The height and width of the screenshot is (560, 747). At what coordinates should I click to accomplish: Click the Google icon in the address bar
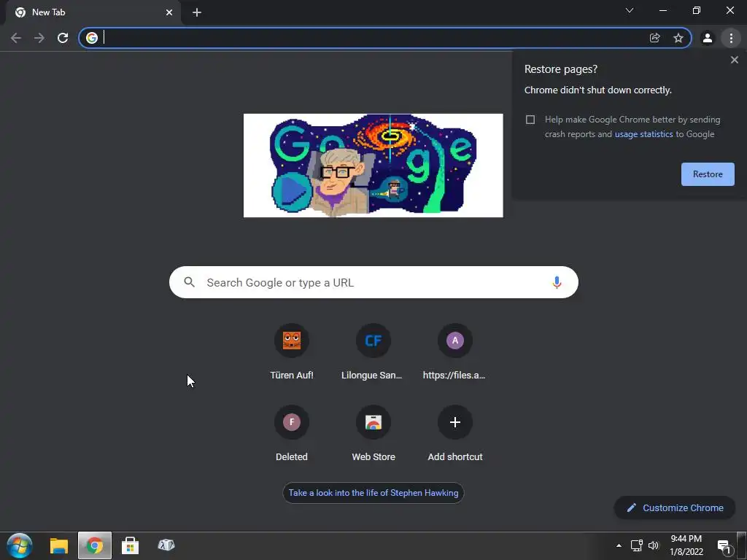[92, 38]
